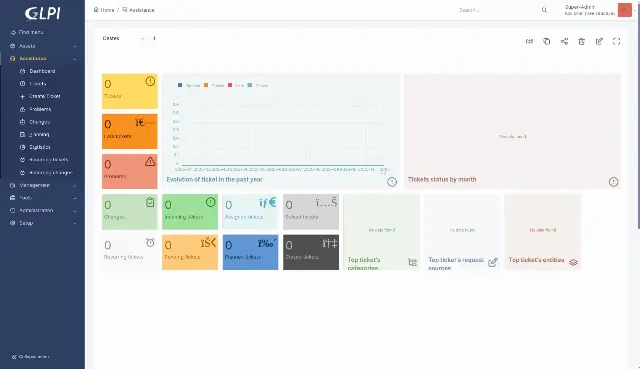The height and width of the screenshot is (369, 640).
Task: Click the red user avatar
Action: (x=624, y=10)
